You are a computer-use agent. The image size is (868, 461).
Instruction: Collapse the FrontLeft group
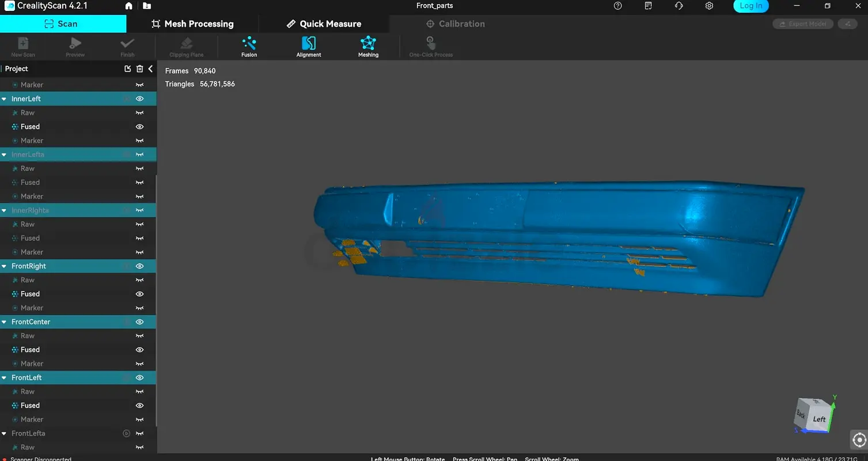pyautogui.click(x=4, y=378)
